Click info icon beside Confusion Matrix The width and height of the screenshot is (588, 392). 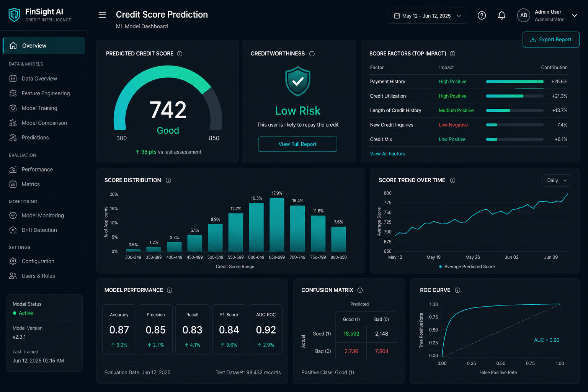click(x=360, y=290)
